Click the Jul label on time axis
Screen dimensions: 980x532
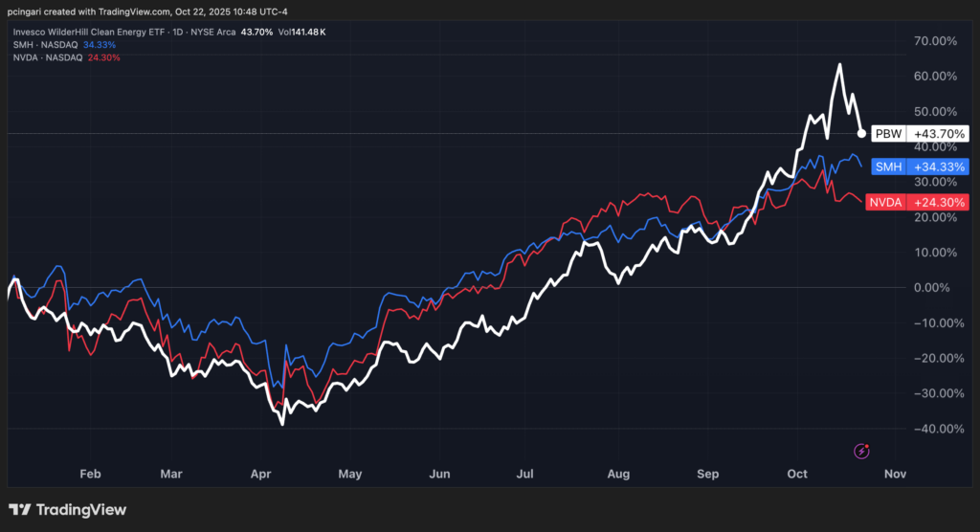click(x=525, y=473)
